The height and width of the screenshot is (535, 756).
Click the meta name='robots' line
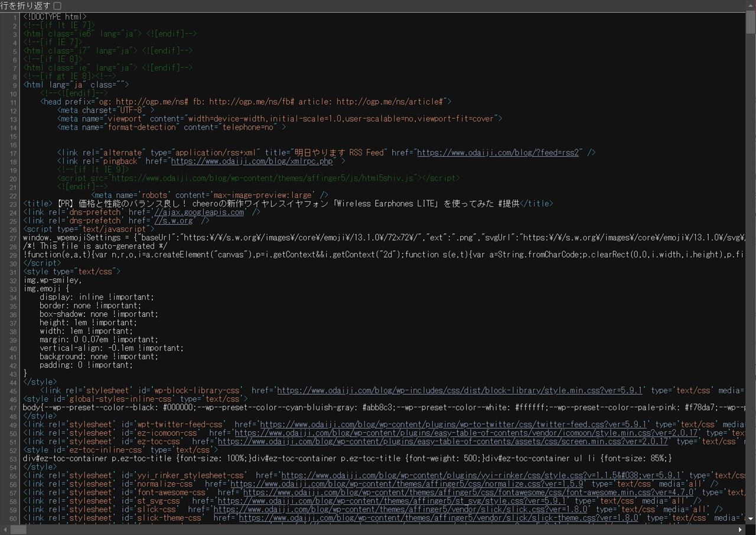tap(210, 195)
